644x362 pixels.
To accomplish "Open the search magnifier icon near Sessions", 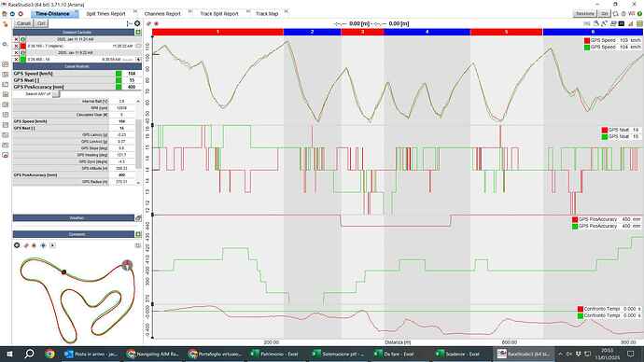I will pyautogui.click(x=616, y=14).
